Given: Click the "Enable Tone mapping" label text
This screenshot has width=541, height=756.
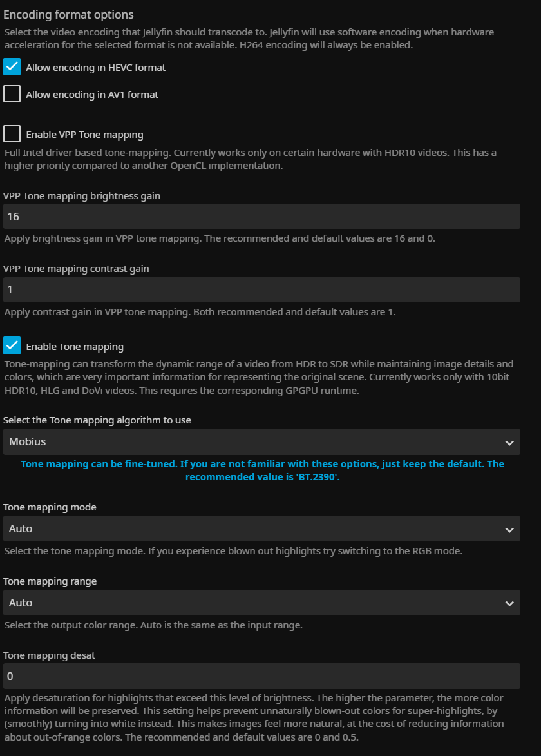Looking at the screenshot, I should [x=75, y=347].
